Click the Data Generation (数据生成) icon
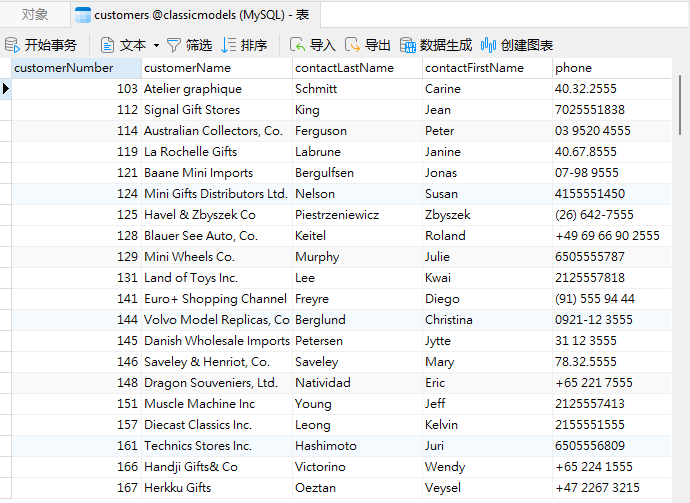This screenshot has width=690, height=503. click(x=407, y=45)
